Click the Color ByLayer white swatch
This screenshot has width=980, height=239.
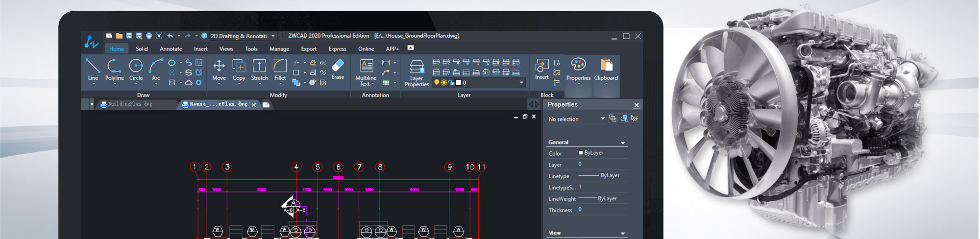click(581, 153)
